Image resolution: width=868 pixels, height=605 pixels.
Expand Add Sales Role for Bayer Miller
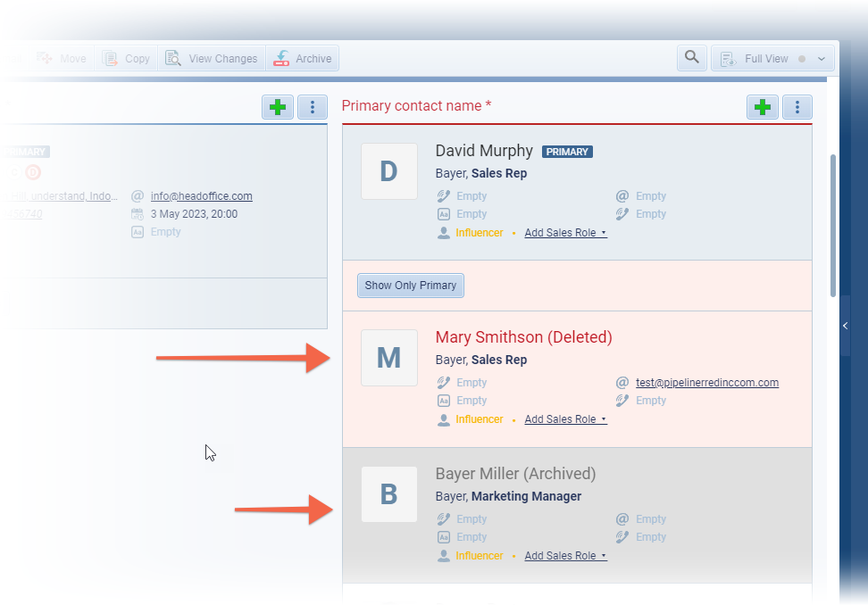pyautogui.click(x=565, y=556)
